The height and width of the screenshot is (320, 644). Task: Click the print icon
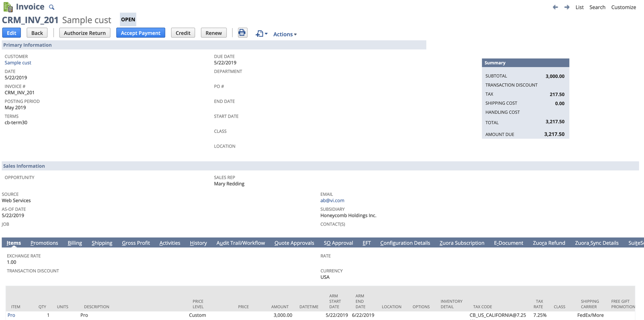[242, 33]
